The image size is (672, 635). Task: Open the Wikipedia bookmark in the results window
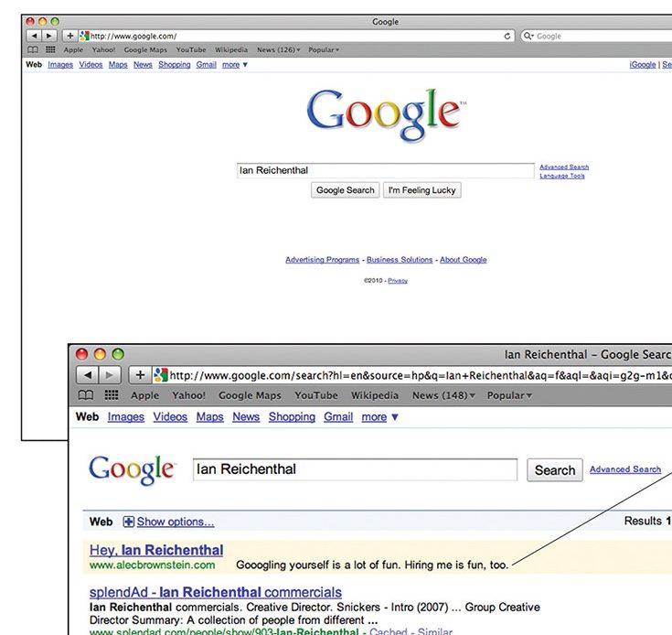pos(375,395)
